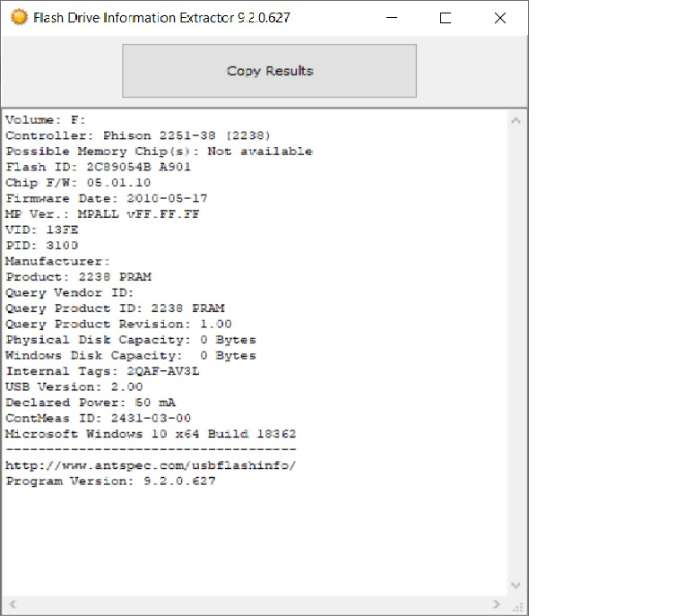Click the 'Program Version: 9.2.0.627' line

(110, 482)
